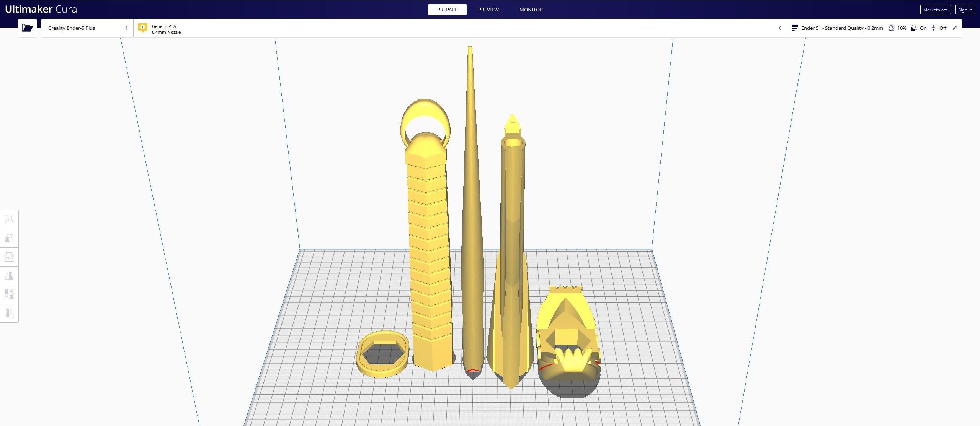The image size is (980, 426).
Task: Click the chevron beside print settings panel
Action: (780, 28)
